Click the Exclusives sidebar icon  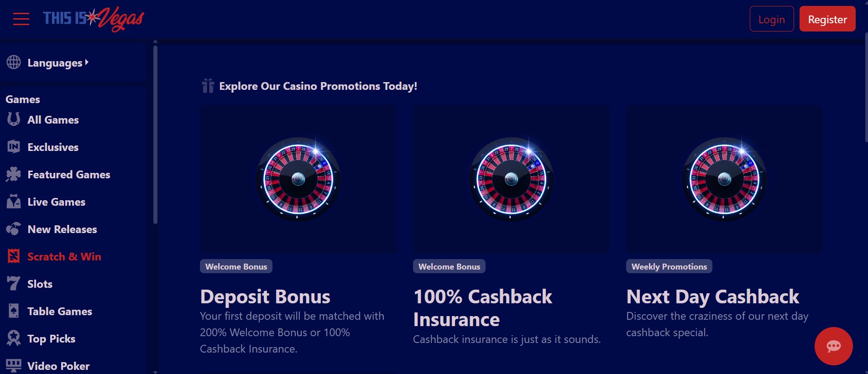14,147
